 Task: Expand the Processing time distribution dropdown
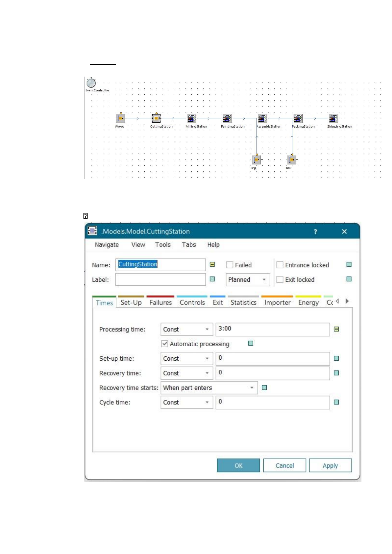(186, 329)
